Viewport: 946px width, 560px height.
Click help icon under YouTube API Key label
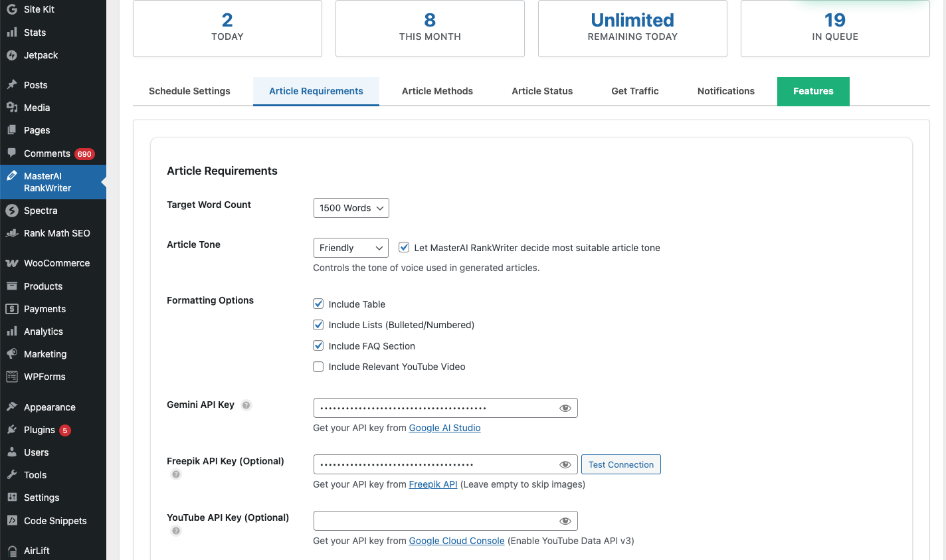176,531
